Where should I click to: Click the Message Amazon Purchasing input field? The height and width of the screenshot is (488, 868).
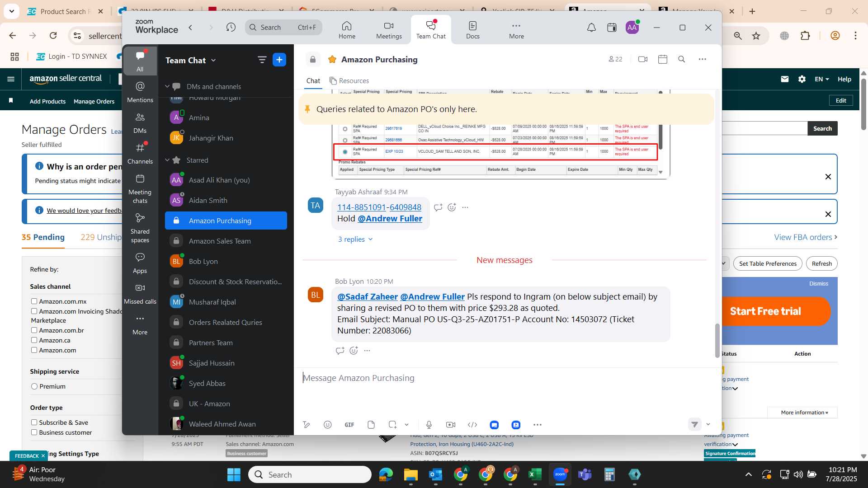[506, 378]
